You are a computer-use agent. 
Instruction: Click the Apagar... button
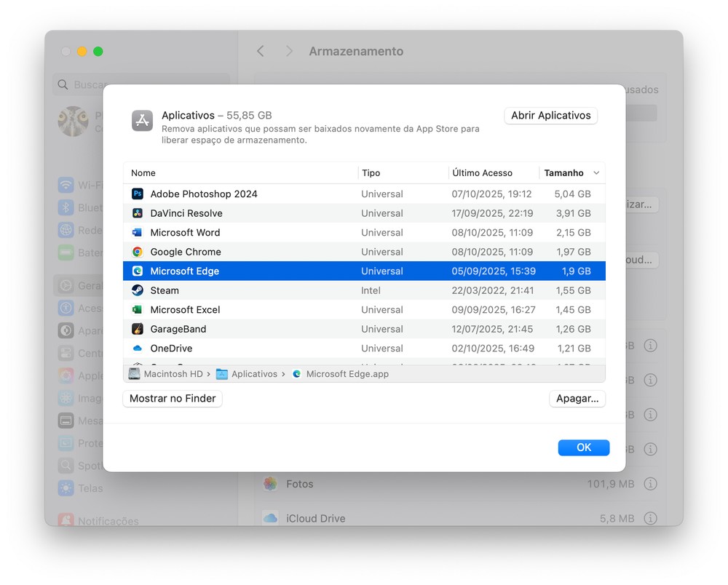(x=577, y=399)
